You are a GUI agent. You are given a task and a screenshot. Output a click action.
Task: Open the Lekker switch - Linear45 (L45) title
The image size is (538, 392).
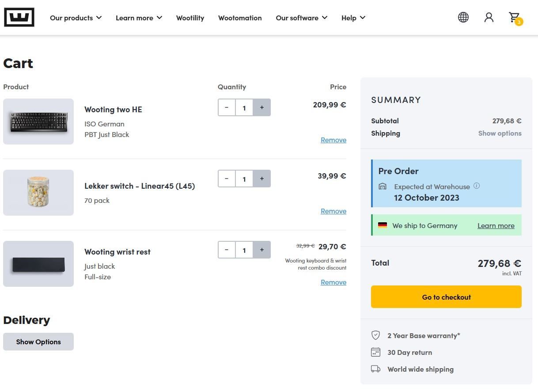(x=140, y=186)
